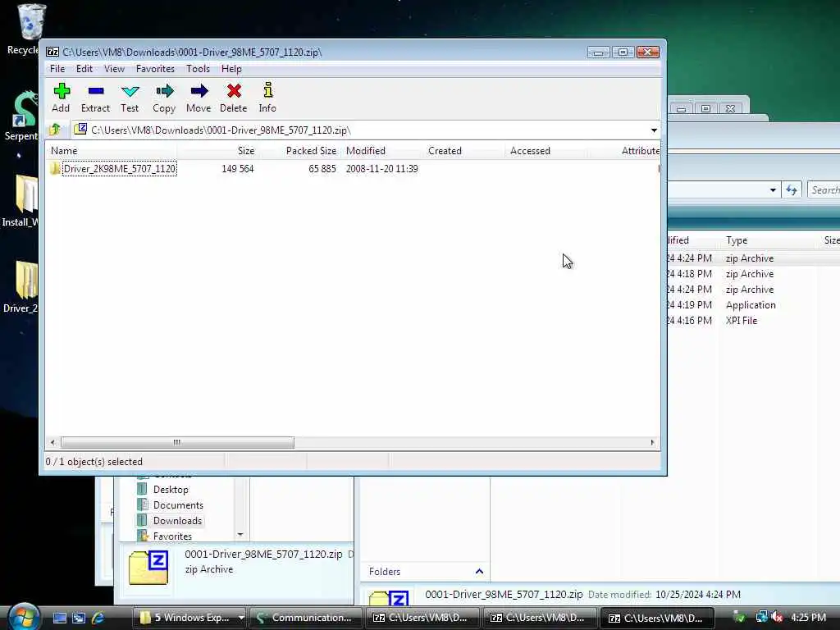
Task: Click the modified date 2008-11-20 11:39
Action: pos(382,169)
